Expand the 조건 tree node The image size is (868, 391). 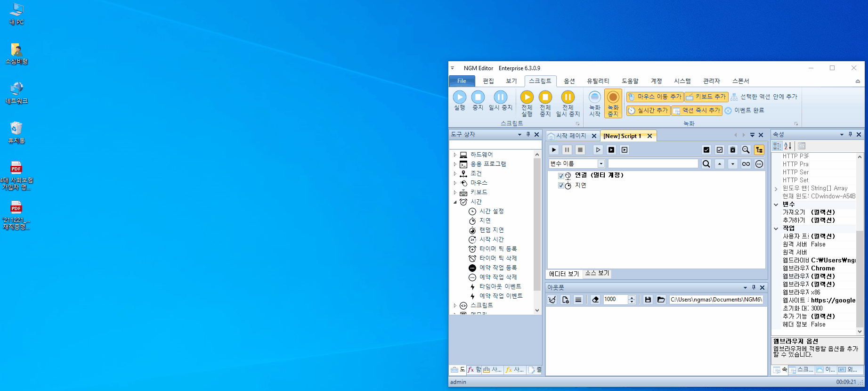(455, 173)
